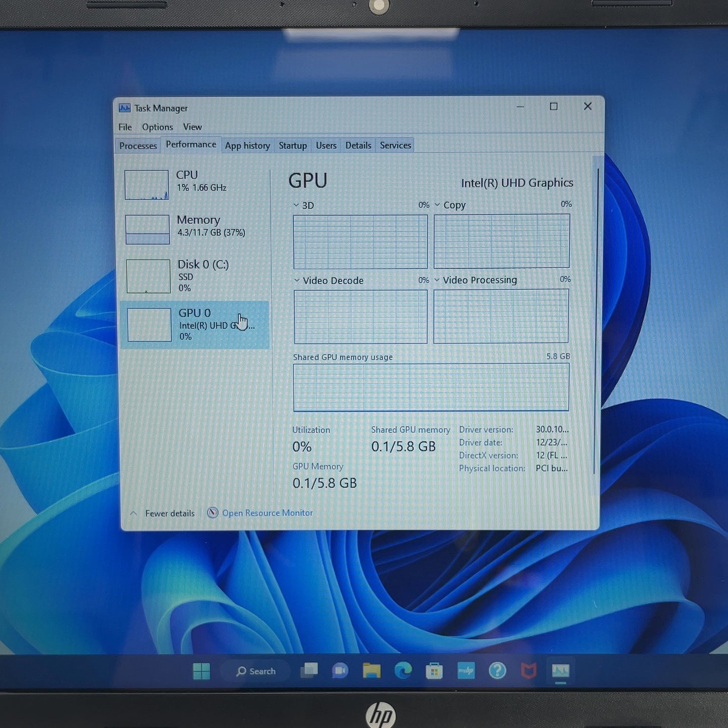Minimize the Task Manager window

[520, 107]
